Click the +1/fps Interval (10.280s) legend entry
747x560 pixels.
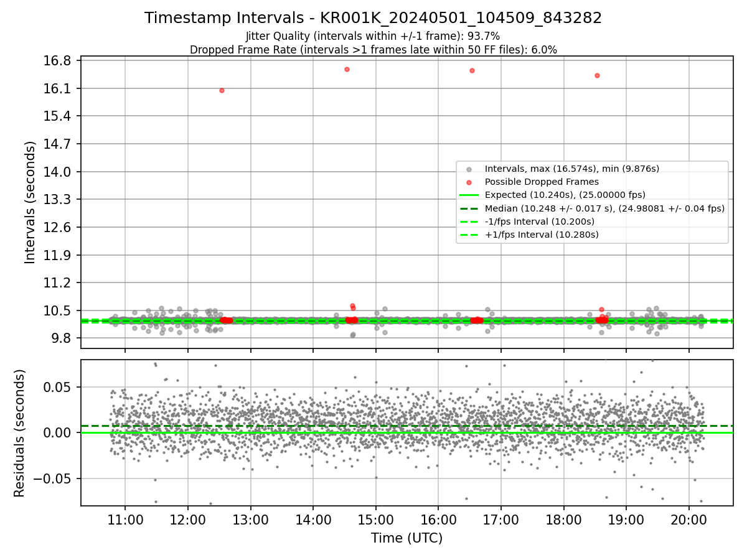point(542,235)
